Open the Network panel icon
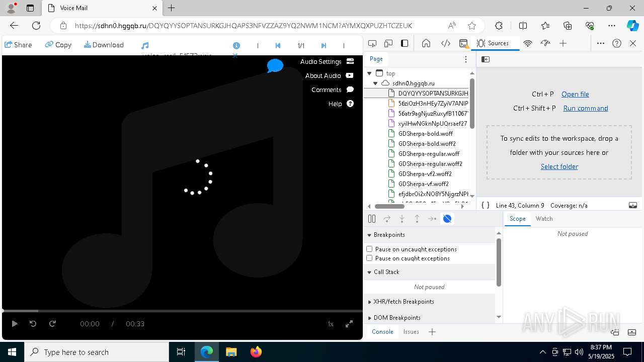The width and height of the screenshot is (644, 362). click(528, 43)
